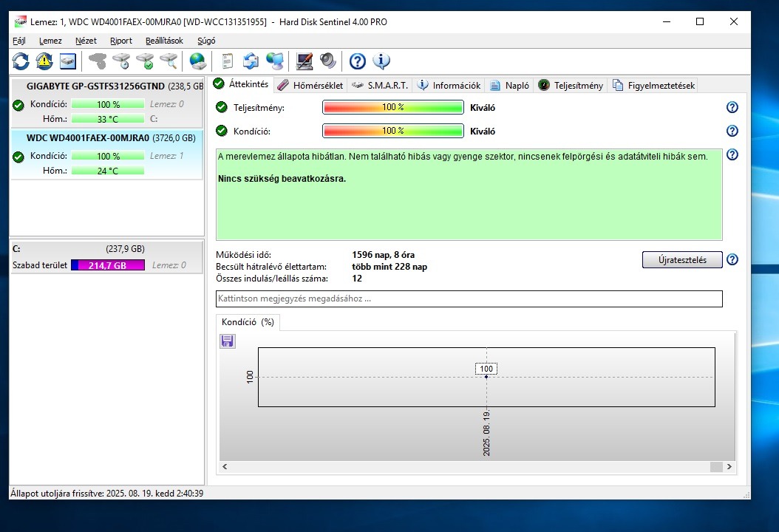Click the chart horizontal scrollbar thumb

coord(716,466)
